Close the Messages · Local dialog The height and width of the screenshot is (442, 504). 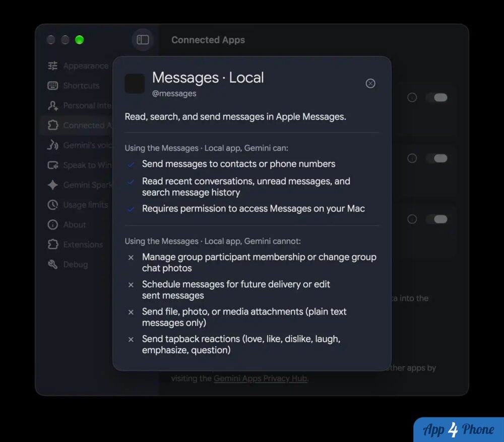point(370,83)
